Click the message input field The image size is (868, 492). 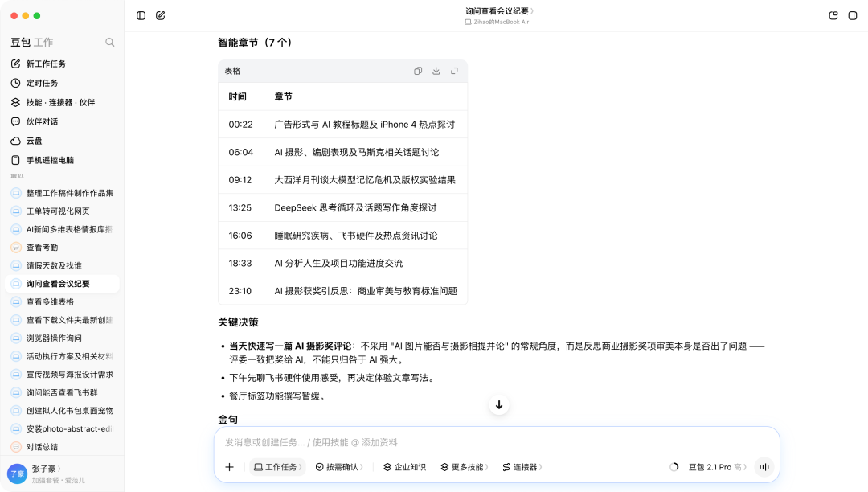[x=497, y=442]
